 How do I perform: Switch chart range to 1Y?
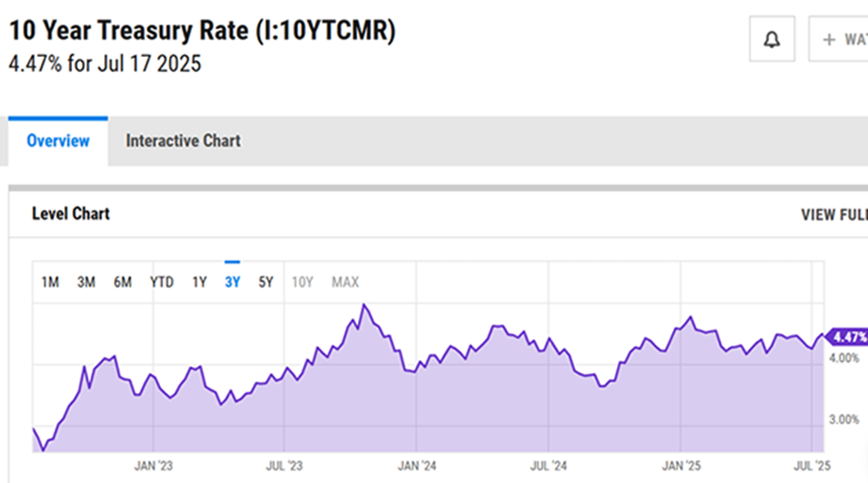(x=199, y=282)
